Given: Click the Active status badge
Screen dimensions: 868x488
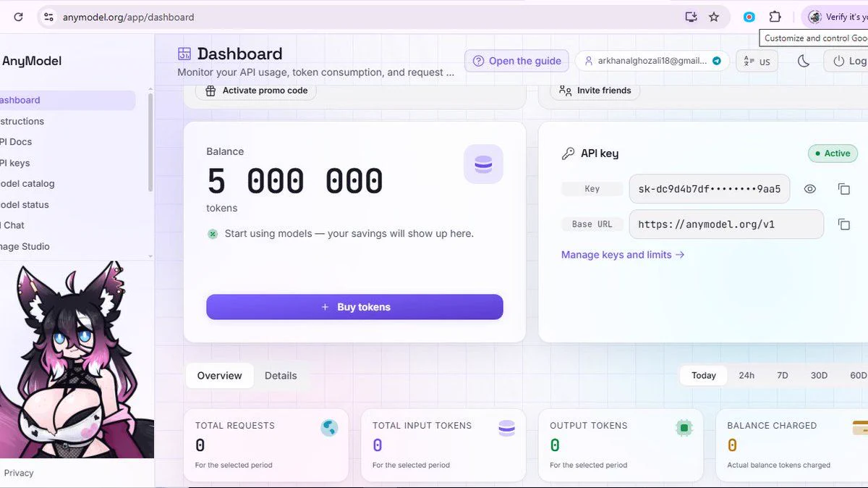Looking at the screenshot, I should [x=833, y=153].
